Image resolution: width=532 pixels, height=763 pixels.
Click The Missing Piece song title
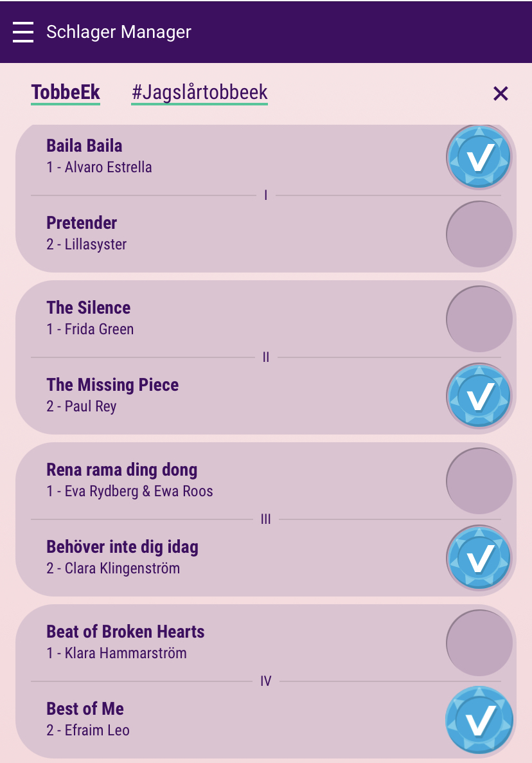112,385
